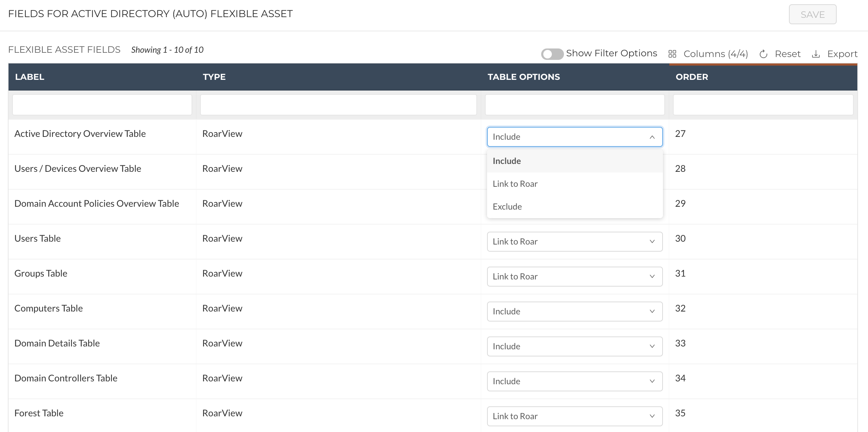868x432 pixels.
Task: Open the Domain Controllers Table dropdown
Action: (575, 381)
